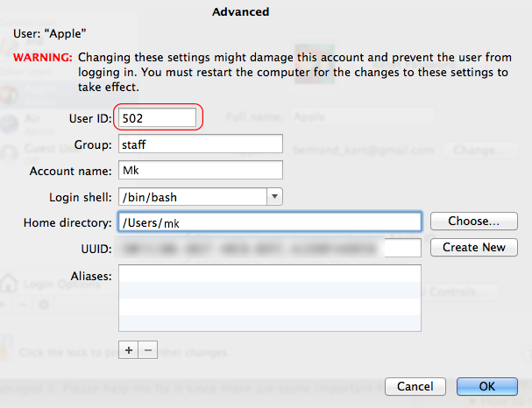Image resolution: width=532 pixels, height=408 pixels.
Task: Click the dimmed Full name field behind dialog
Action: pos(351,116)
